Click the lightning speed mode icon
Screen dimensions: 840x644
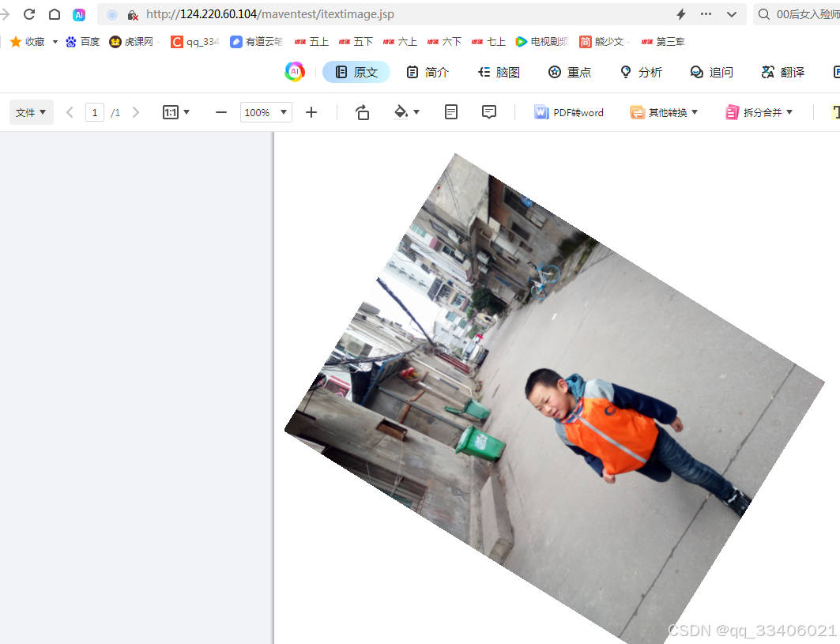coord(681,14)
